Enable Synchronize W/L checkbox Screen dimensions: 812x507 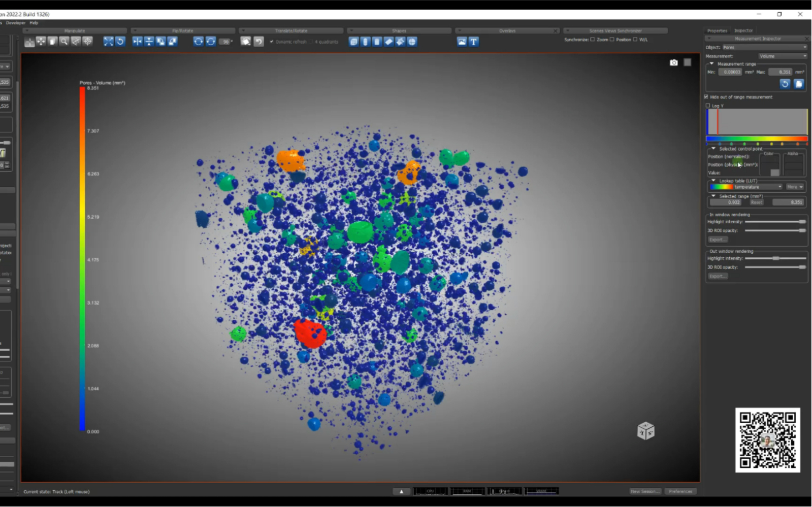point(635,40)
